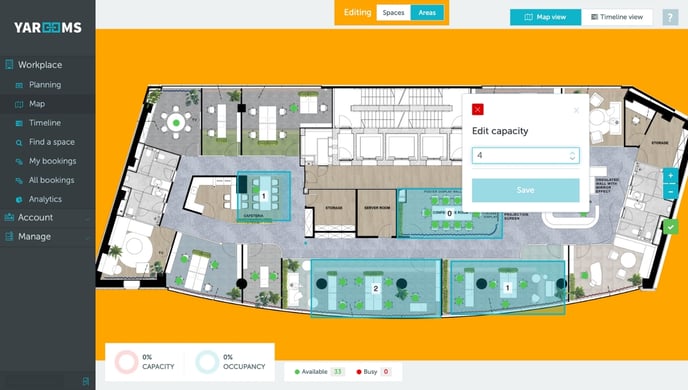Open the Analytics page

[45, 199]
